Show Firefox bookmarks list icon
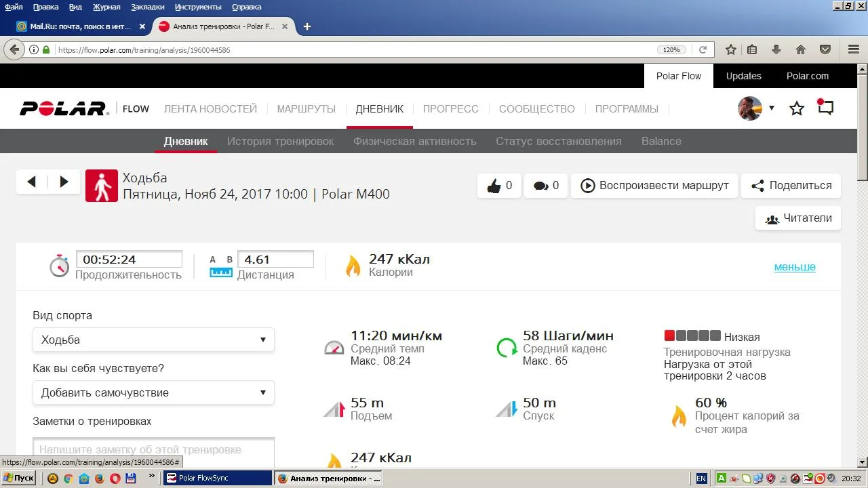This screenshot has width=868, height=488. coord(752,49)
